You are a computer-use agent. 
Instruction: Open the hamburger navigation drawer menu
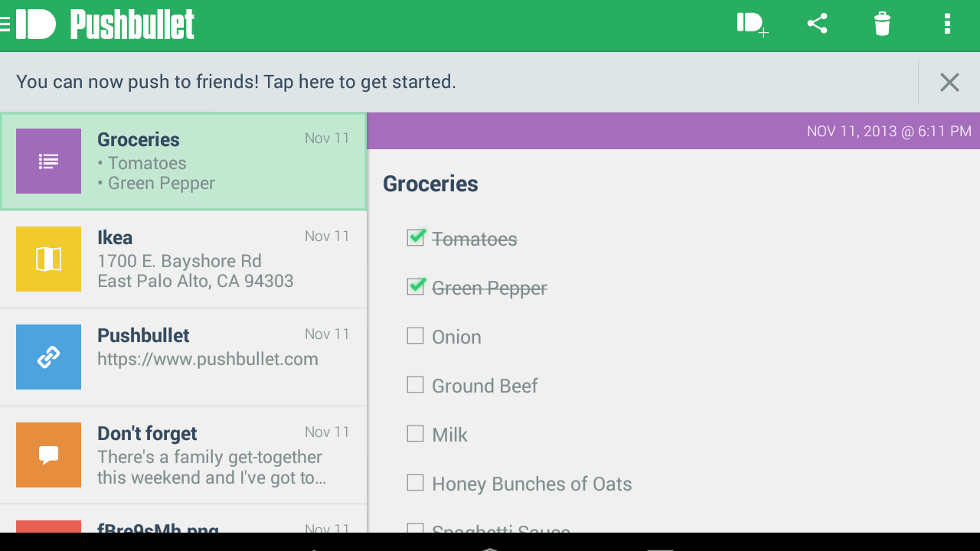tap(5, 24)
